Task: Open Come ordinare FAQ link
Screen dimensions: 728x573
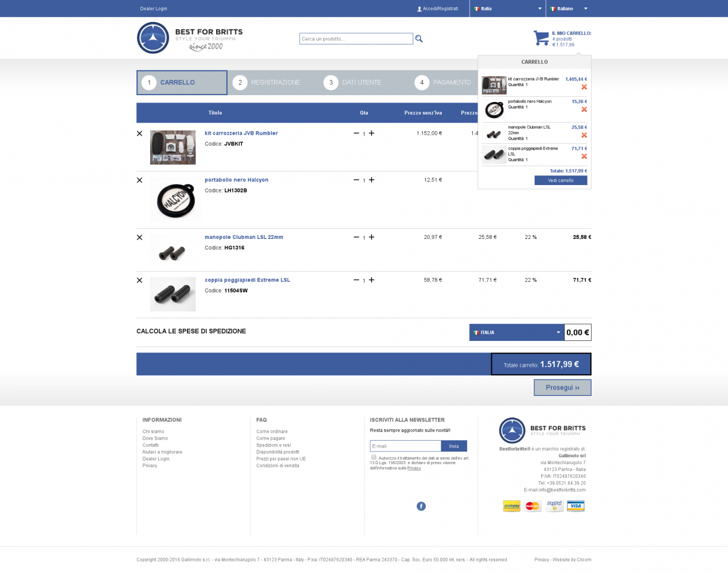Action: pos(272,431)
